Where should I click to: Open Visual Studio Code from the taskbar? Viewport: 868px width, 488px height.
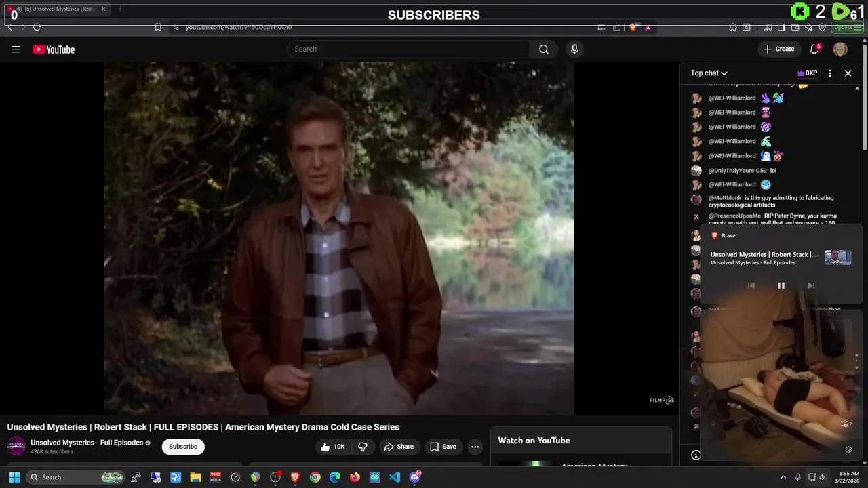click(x=395, y=477)
